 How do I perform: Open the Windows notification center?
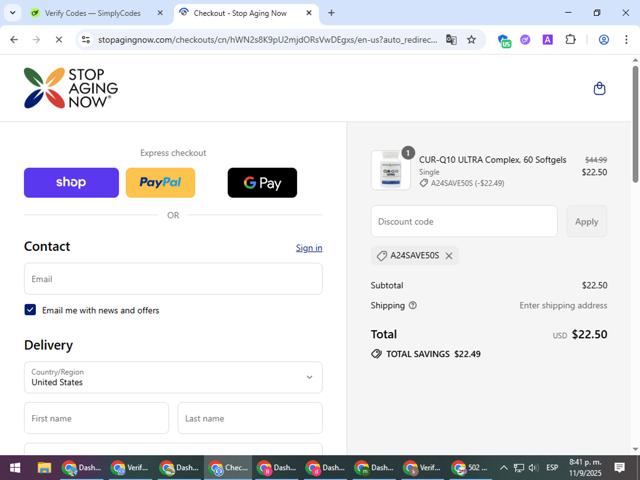pos(619,468)
